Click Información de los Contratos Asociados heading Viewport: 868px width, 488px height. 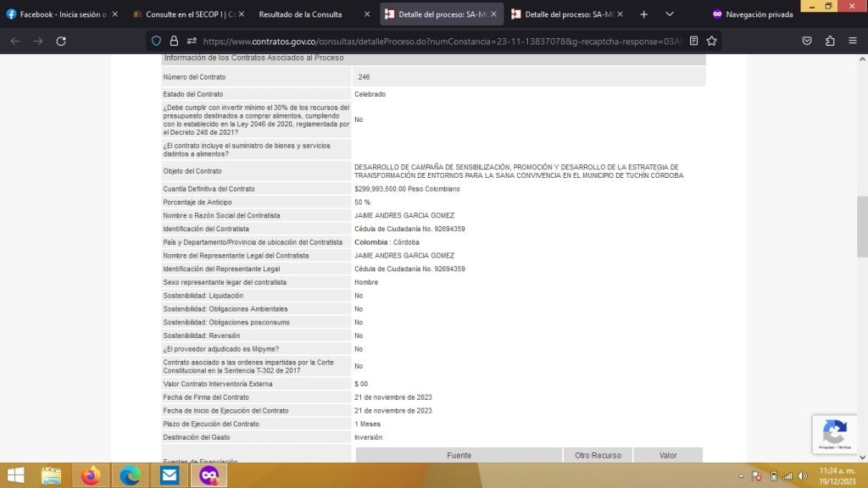pos(253,58)
